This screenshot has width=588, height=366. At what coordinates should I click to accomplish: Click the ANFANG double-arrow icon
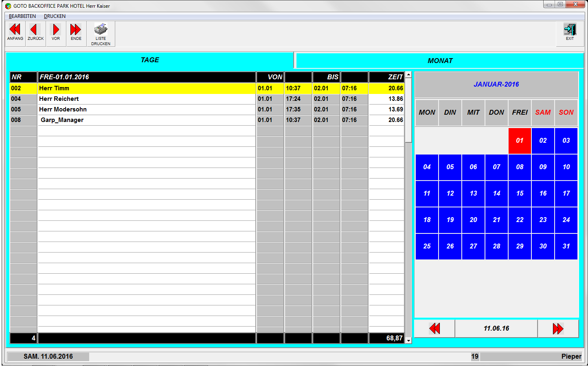(15, 30)
